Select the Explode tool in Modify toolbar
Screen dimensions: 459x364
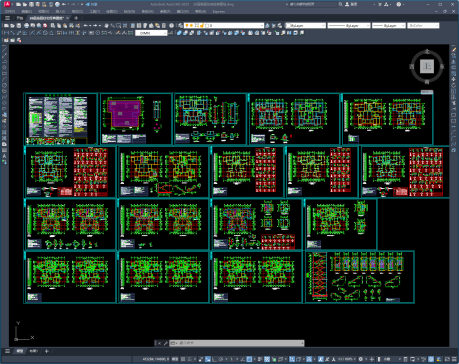pos(454,150)
